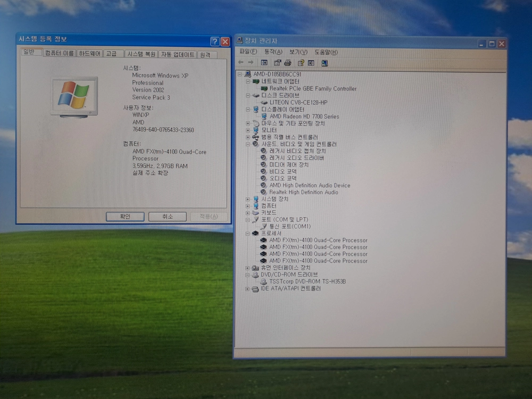Click the question-mark help button in 시스템 등록 정보
This screenshot has width=532, height=399.
pos(215,41)
